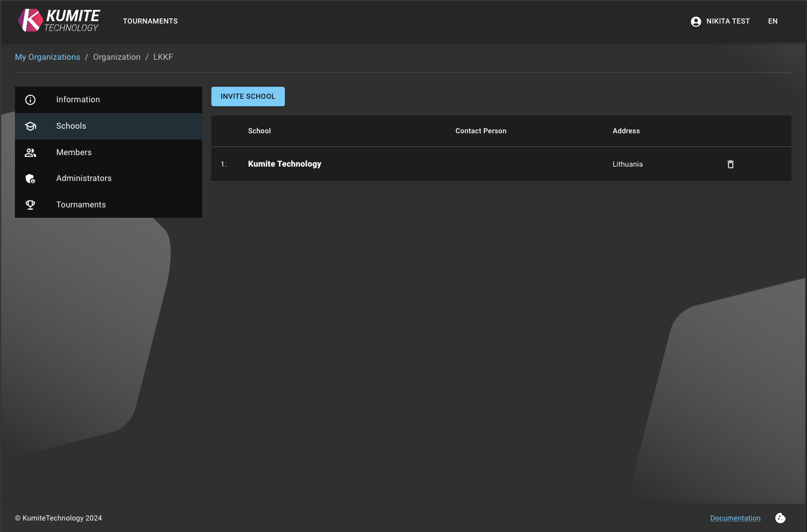Viewport: 807px width, 532px height.
Task: Click the Contact Person column header
Action: [x=481, y=131]
